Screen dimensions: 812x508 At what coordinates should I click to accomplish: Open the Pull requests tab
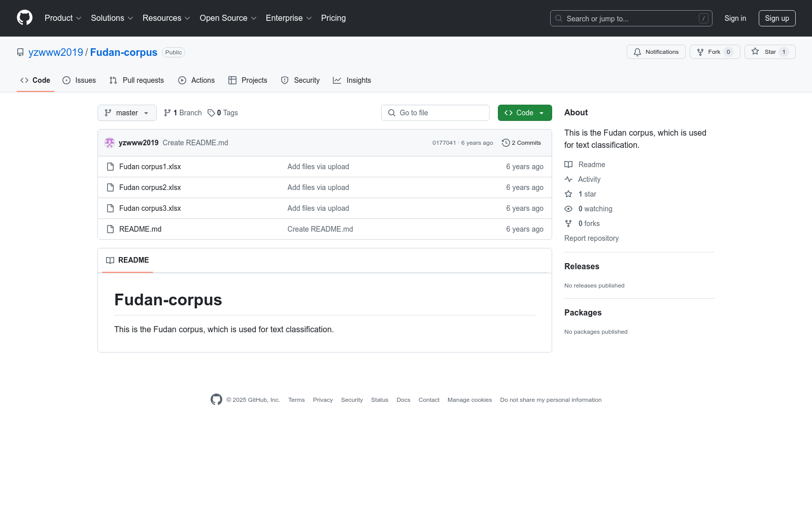point(137,80)
